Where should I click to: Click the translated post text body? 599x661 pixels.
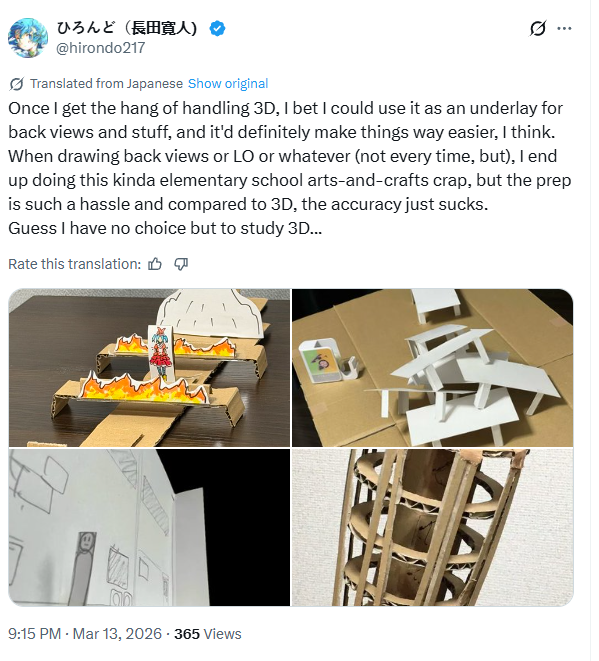pyautogui.click(x=290, y=168)
